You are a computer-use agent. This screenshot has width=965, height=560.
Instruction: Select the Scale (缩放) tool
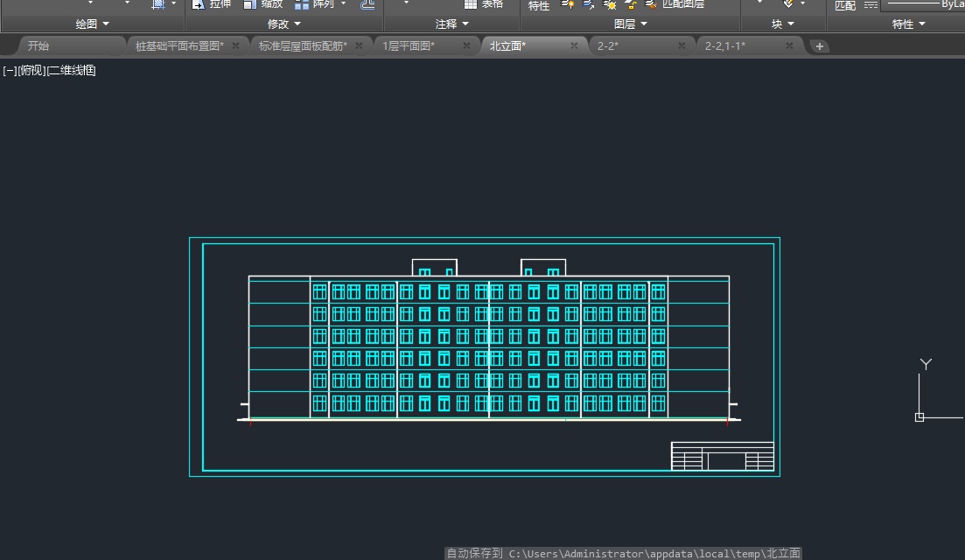click(x=250, y=4)
